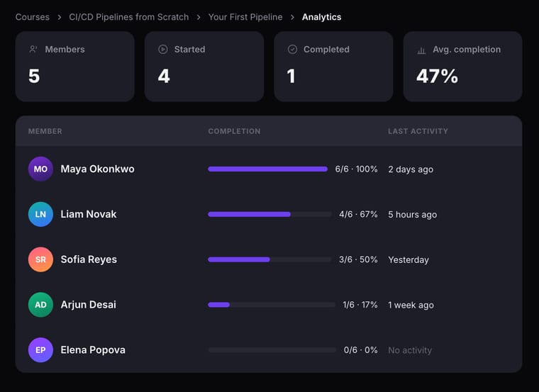Screen dimensions: 539x392
Task: Click Sofia Reyes's SR avatar
Action: tap(40, 259)
